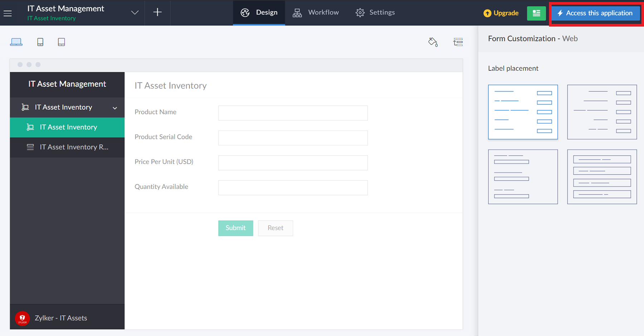Click the Zylker red logo avatar
The height and width of the screenshot is (336, 644).
click(x=22, y=317)
